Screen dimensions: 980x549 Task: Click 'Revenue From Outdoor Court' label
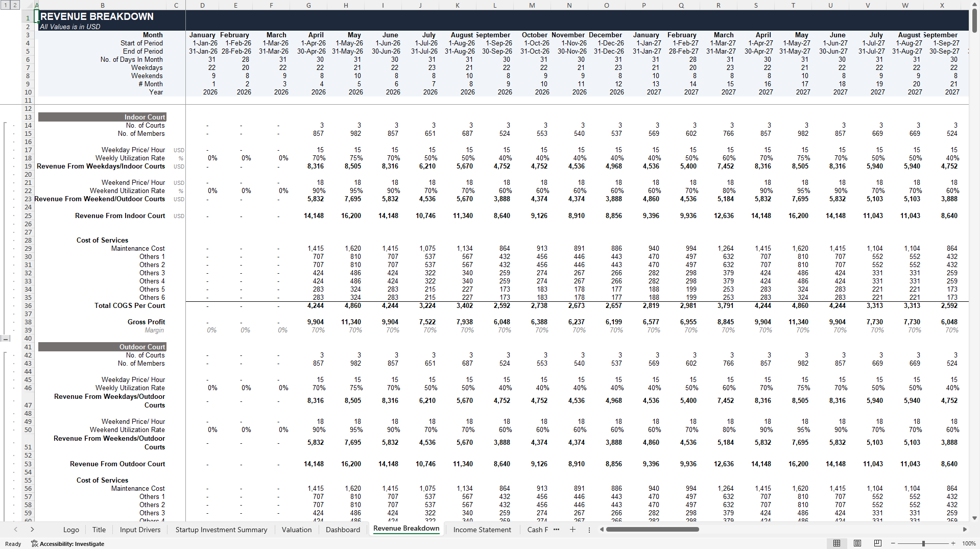(x=117, y=464)
